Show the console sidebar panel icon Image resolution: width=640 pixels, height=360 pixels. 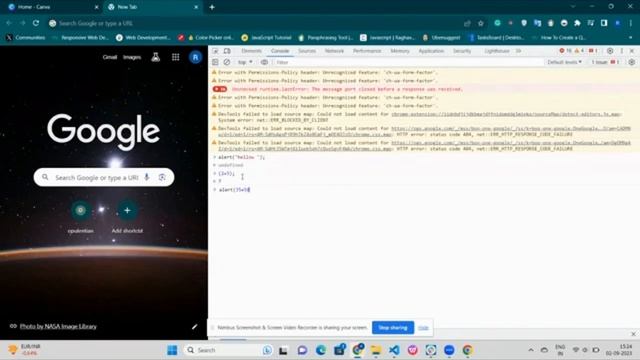215,62
